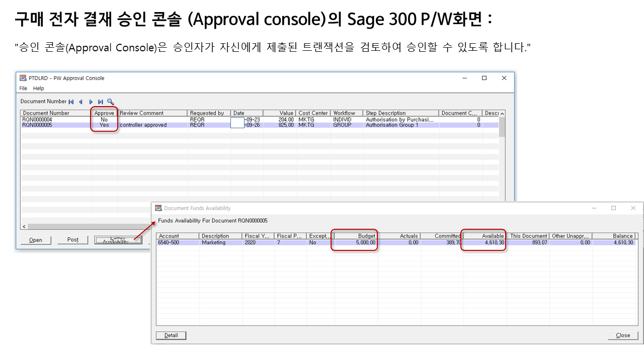The width and height of the screenshot is (644, 362).
Task: Go to first document record
Action: (71, 102)
